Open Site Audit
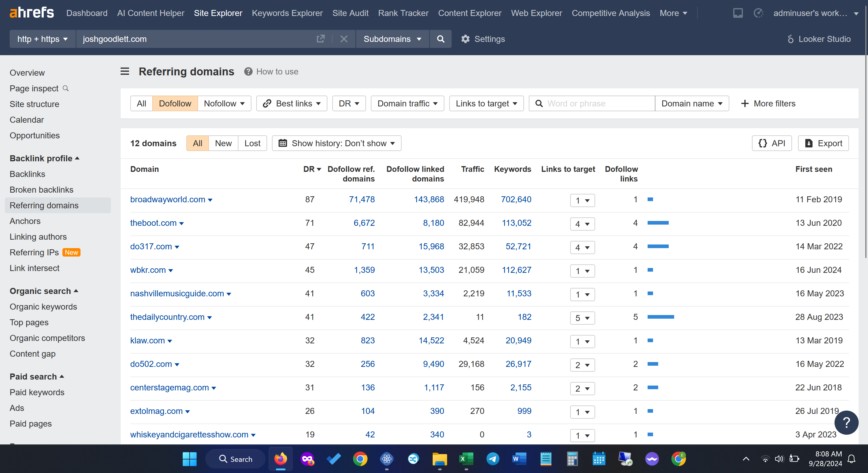Image resolution: width=868 pixels, height=473 pixels. tap(350, 13)
